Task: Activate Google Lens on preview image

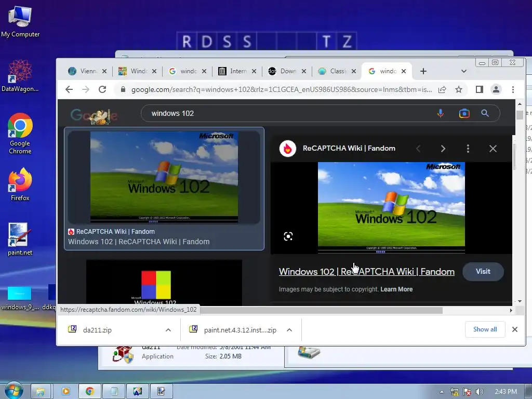Action: tap(288, 236)
